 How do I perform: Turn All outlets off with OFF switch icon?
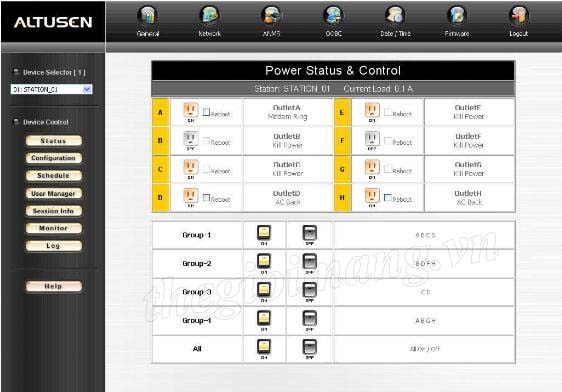(310, 347)
